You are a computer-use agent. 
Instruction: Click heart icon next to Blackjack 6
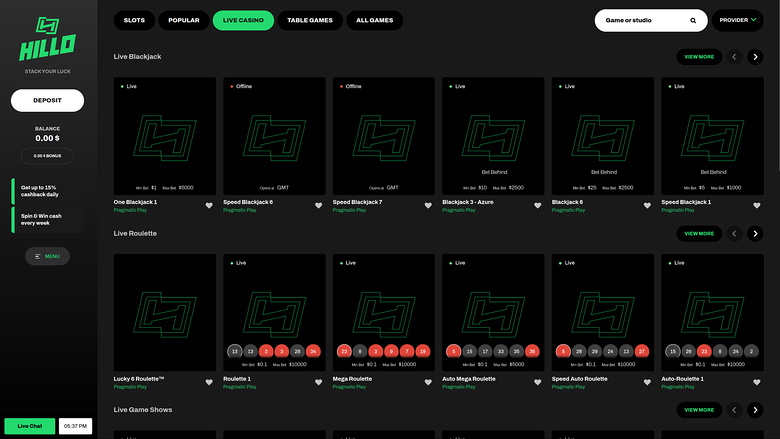pos(647,205)
